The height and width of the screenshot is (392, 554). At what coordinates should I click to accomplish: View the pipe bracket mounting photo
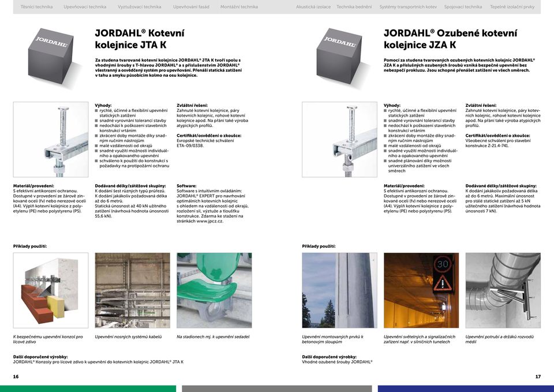(x=503, y=290)
